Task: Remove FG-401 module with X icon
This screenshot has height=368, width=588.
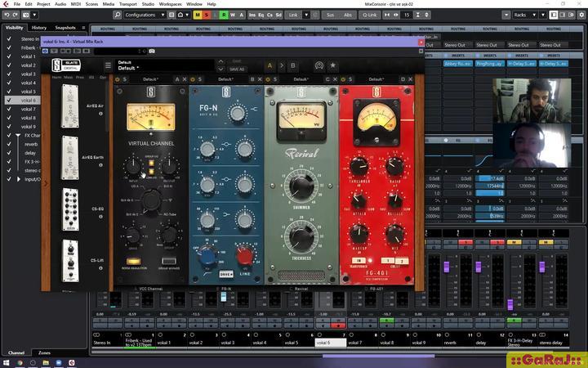Action: 410,79
